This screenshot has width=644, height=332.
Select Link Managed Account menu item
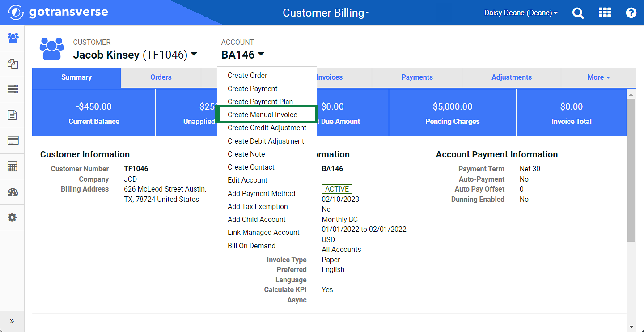coord(267,232)
